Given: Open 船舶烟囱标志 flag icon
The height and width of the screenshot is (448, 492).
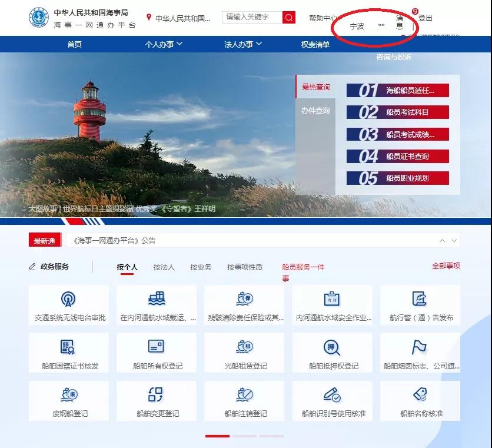Looking at the screenshot, I should click(x=419, y=347).
